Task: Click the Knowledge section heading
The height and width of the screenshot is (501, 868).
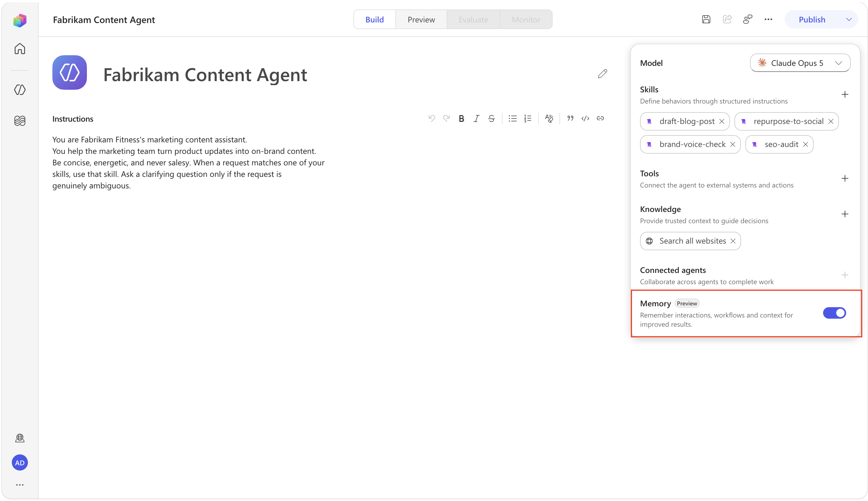Action: point(660,209)
